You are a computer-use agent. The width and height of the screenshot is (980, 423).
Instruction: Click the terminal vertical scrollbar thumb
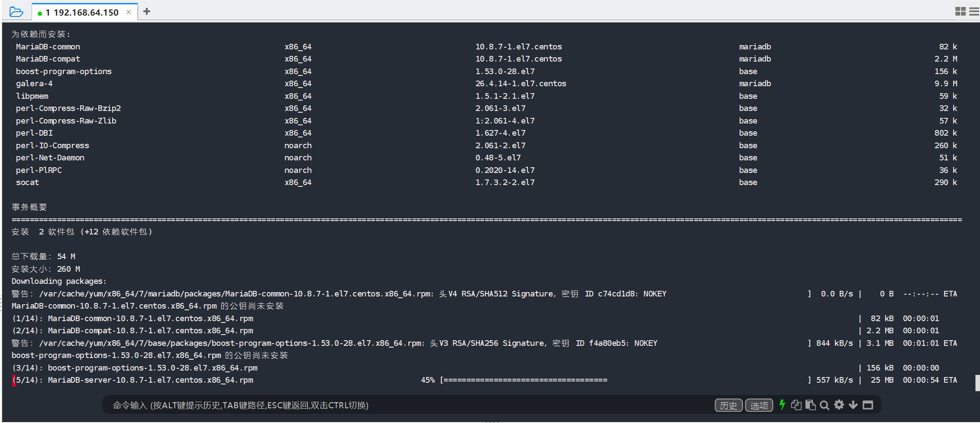point(977,383)
